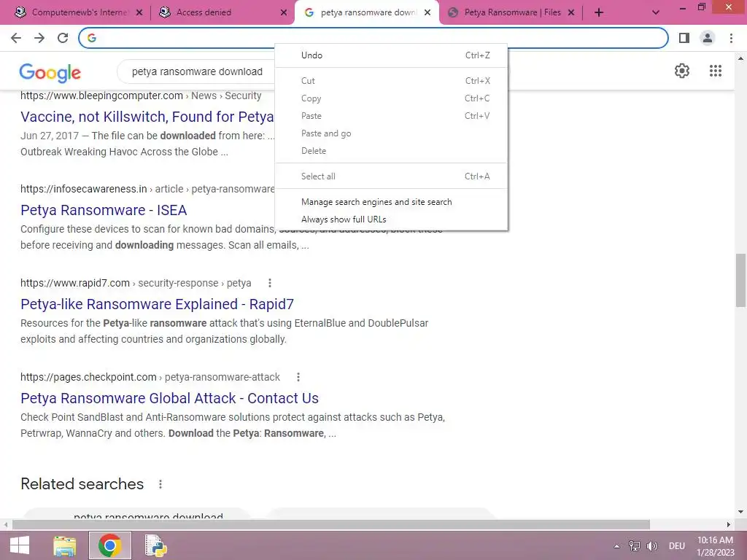Open Petya Ransomware Global Attack link
Image resolution: width=747 pixels, height=560 pixels.
169,398
